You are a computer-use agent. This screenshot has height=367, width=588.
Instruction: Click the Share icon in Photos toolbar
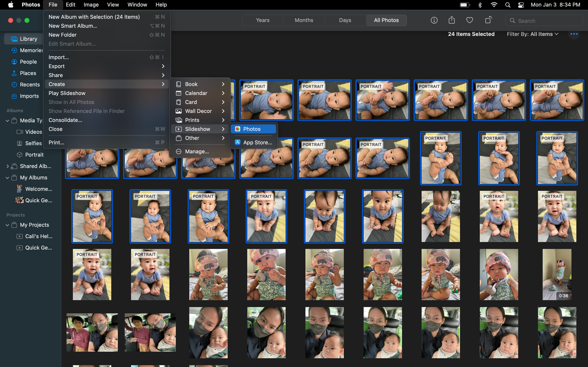click(452, 20)
